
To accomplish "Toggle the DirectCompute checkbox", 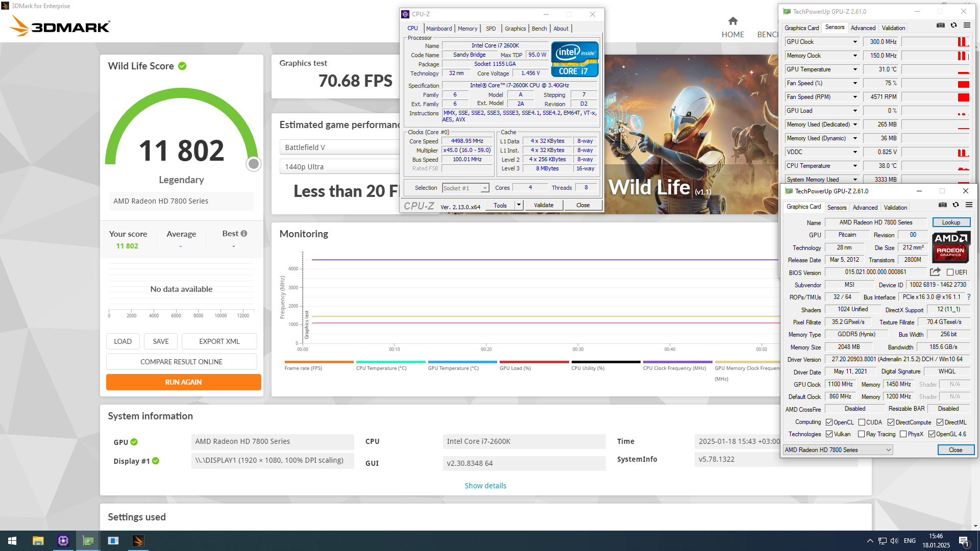I will pyautogui.click(x=891, y=422).
